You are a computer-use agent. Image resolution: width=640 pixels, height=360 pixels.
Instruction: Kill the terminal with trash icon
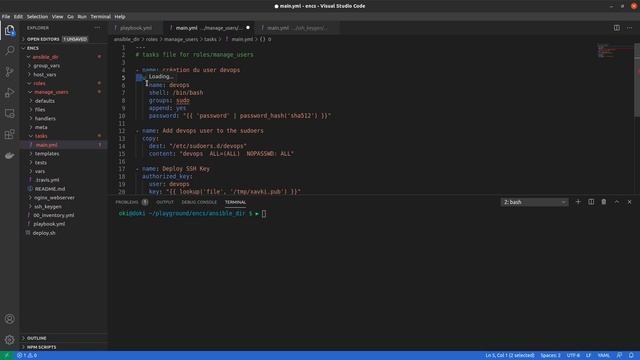pos(604,202)
